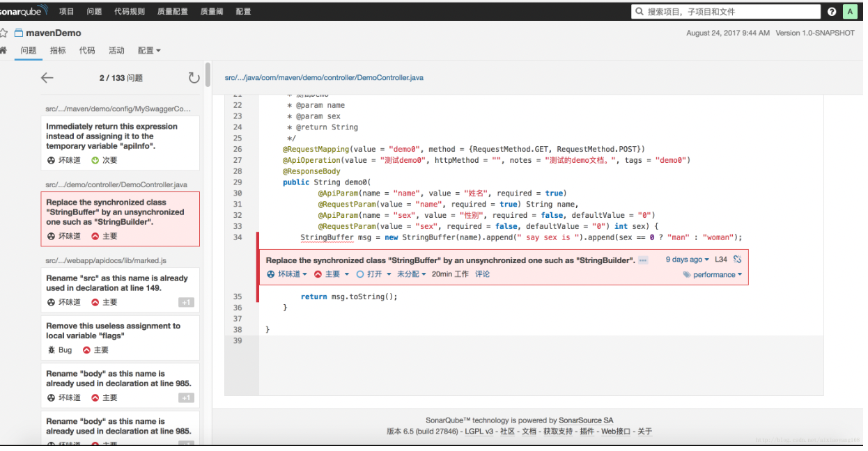Screen dimensions: 868x451
Task: Click the ellipsis icon after StringBuilder message
Action: 643,260
